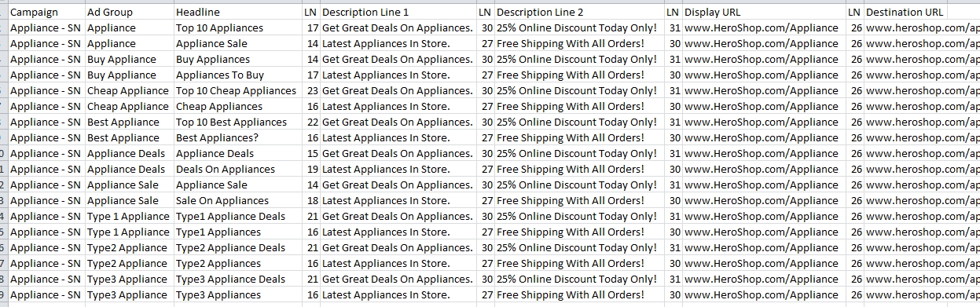Select the 'Appliance Deals' ad group in the Deals On Appliances row
This screenshot has height=307, width=980.
[x=130, y=170]
